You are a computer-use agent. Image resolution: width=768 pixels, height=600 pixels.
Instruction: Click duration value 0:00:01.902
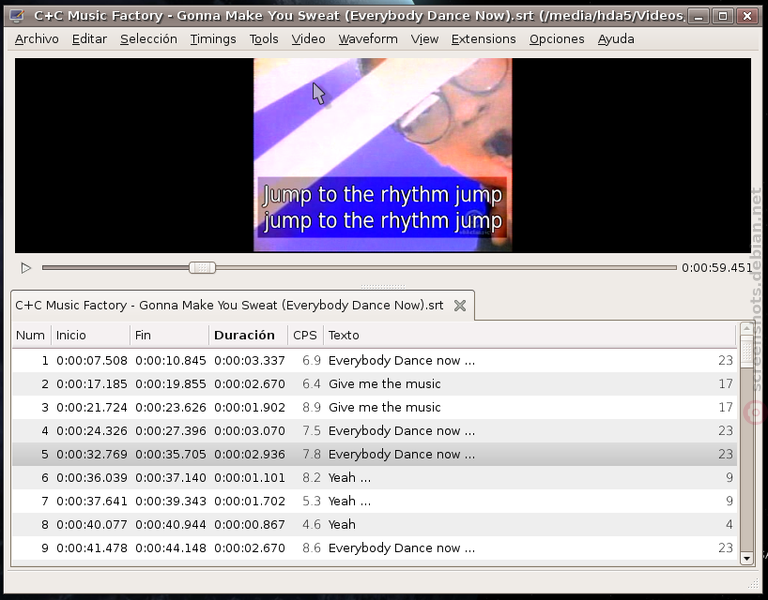pos(249,408)
